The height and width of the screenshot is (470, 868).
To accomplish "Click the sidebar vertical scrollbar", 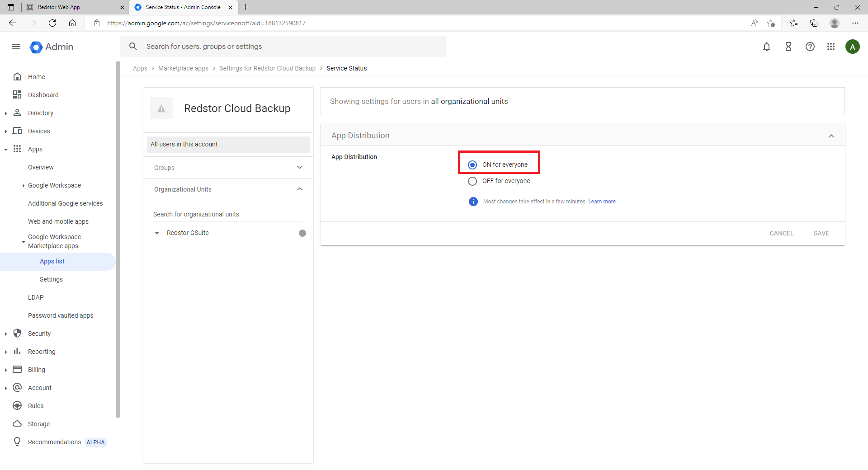I will coord(118,240).
